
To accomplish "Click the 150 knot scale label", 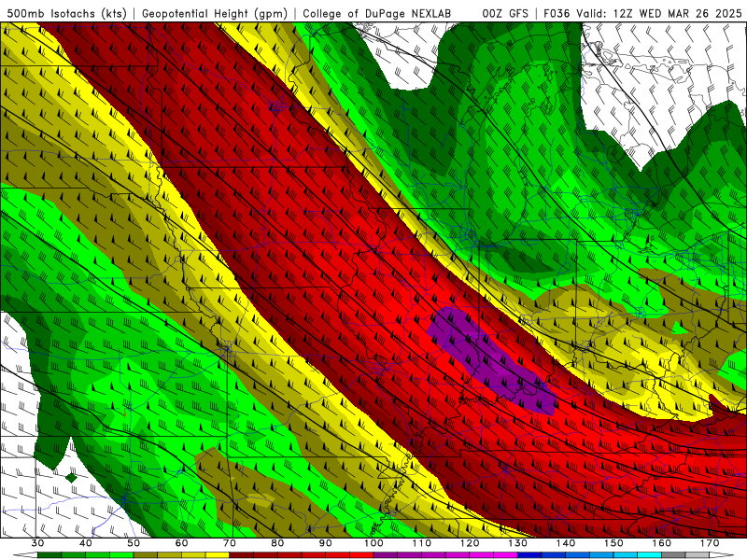I will tap(614, 543).
